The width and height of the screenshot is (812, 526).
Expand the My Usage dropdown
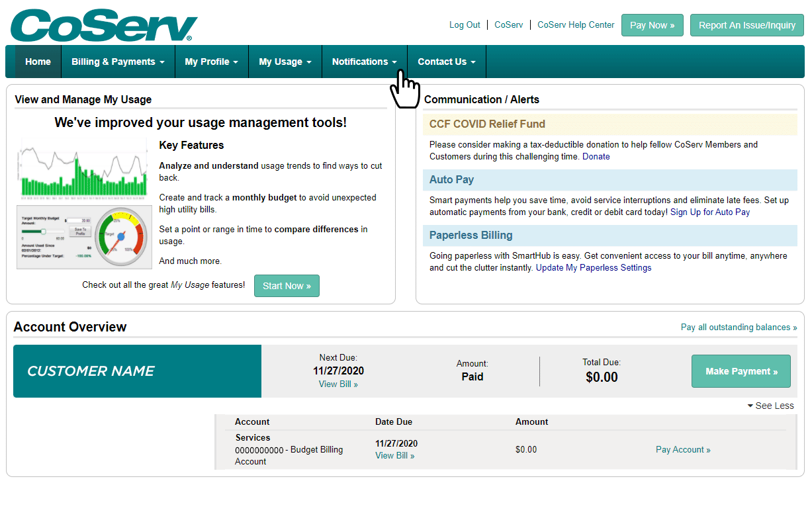pos(285,62)
